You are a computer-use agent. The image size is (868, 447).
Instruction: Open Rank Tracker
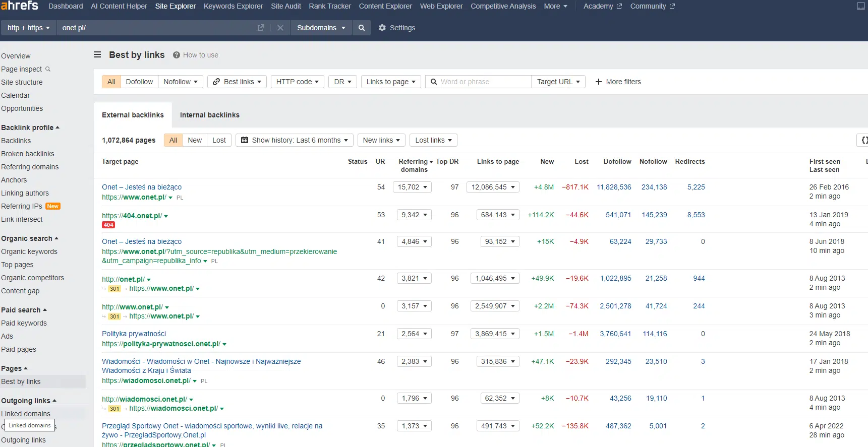click(330, 6)
